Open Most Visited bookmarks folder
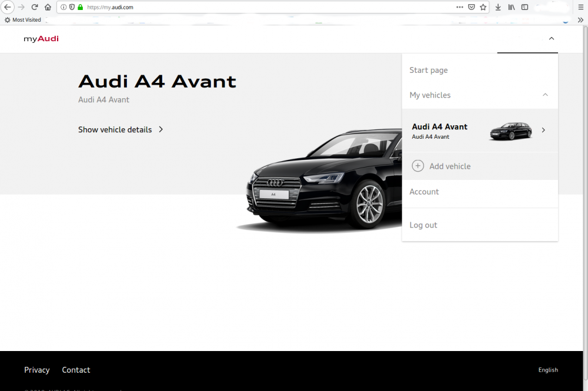 pyautogui.click(x=23, y=20)
